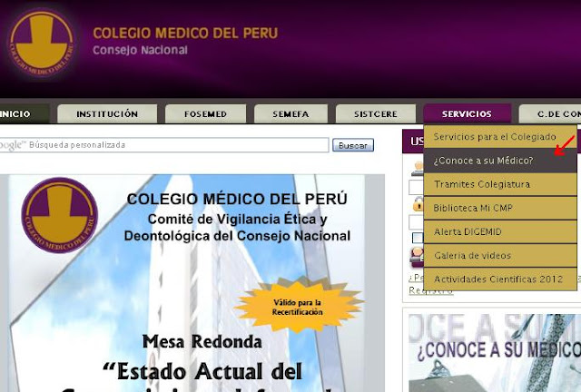
Task: Click the Mesa Redonda event poster
Action: tap(192, 283)
